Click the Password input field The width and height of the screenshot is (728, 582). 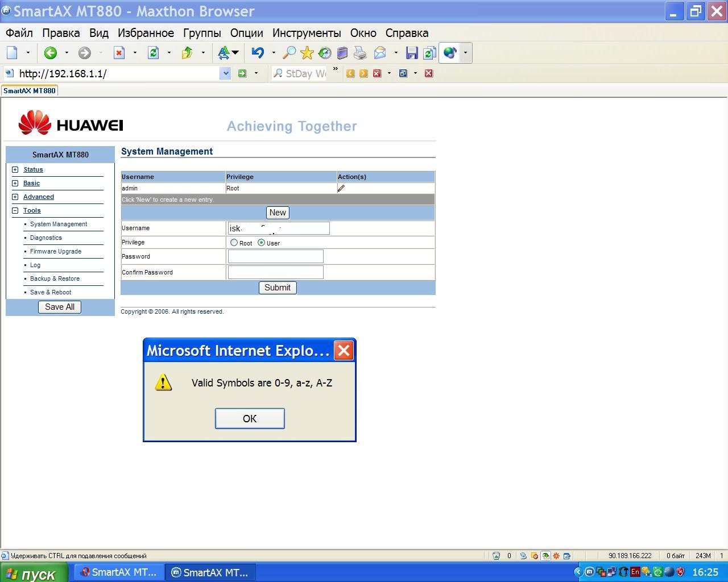click(275, 256)
